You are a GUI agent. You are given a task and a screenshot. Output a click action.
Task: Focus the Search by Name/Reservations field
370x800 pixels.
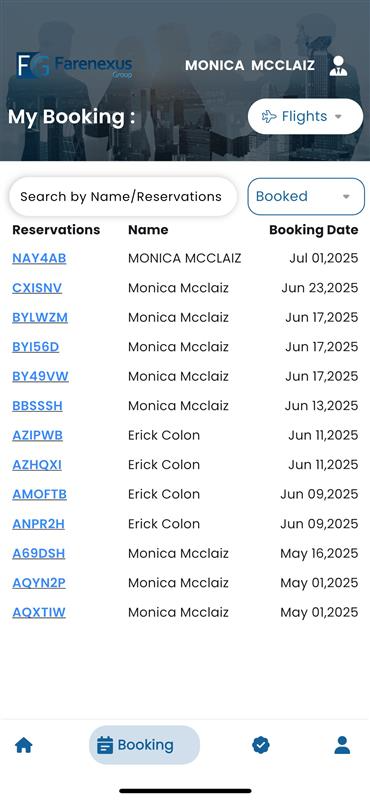(x=123, y=196)
